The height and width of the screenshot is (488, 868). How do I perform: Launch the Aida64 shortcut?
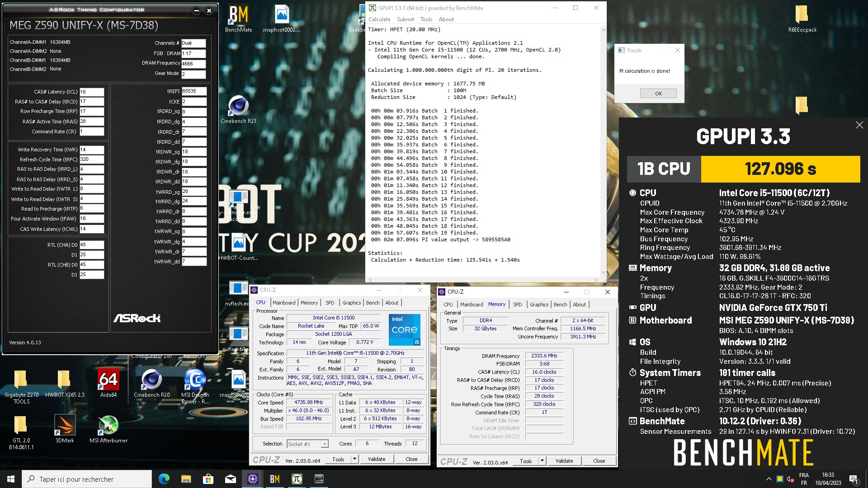[108, 384]
